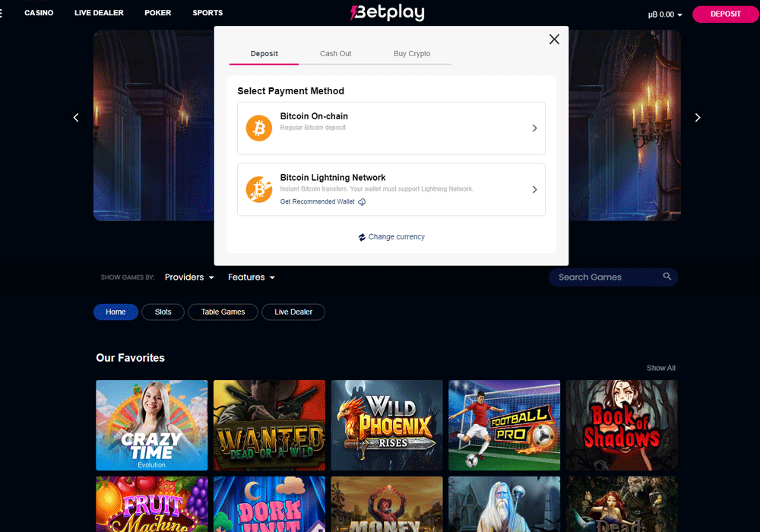Expand the Features dropdown

(x=252, y=277)
